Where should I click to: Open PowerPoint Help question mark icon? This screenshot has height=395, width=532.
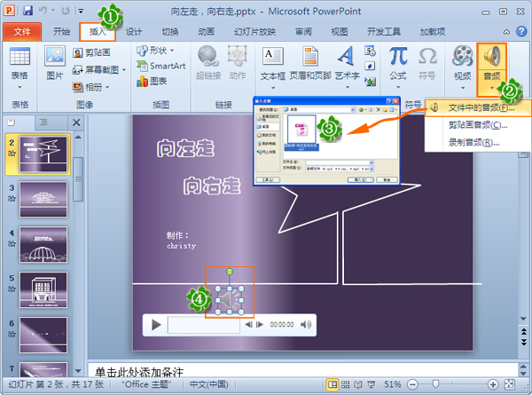[521, 32]
